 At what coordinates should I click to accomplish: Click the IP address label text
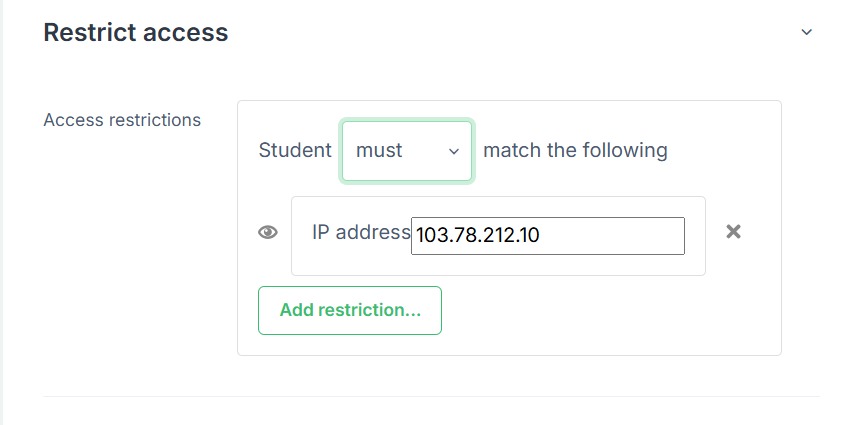click(361, 232)
